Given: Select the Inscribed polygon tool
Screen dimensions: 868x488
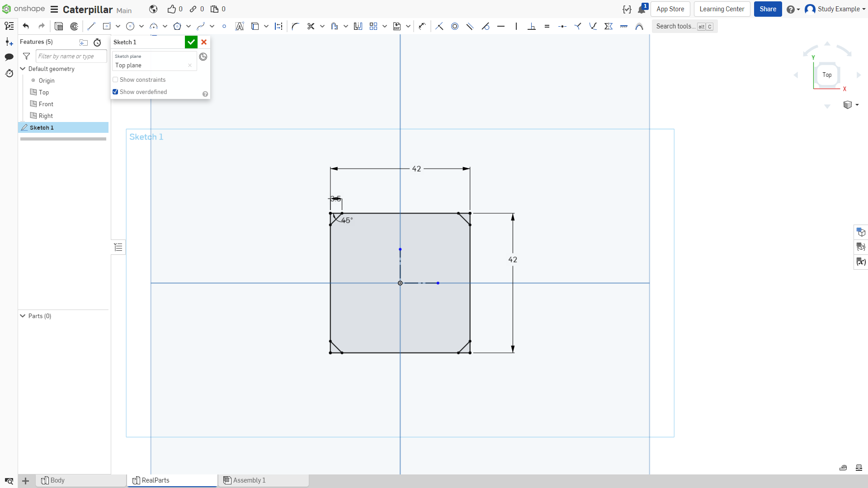Looking at the screenshot, I should 177,26.
